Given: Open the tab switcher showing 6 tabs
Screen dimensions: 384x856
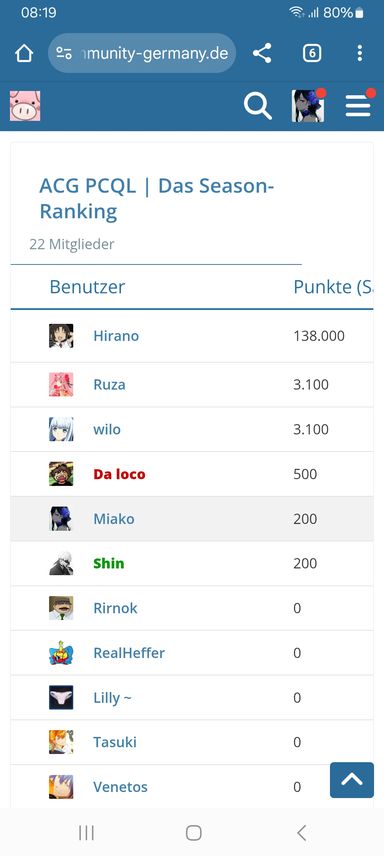Looking at the screenshot, I should click(x=312, y=54).
